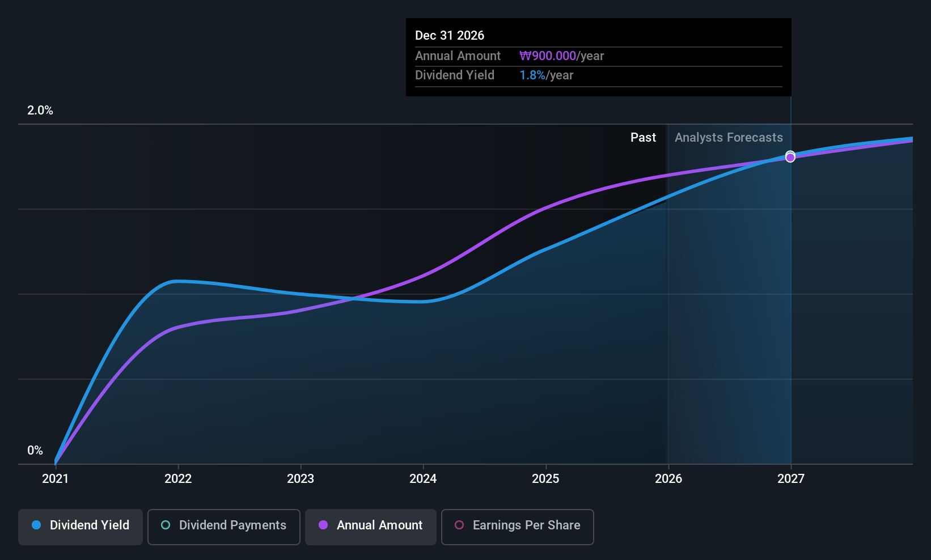Click the 2027 x-axis label

[791, 479]
